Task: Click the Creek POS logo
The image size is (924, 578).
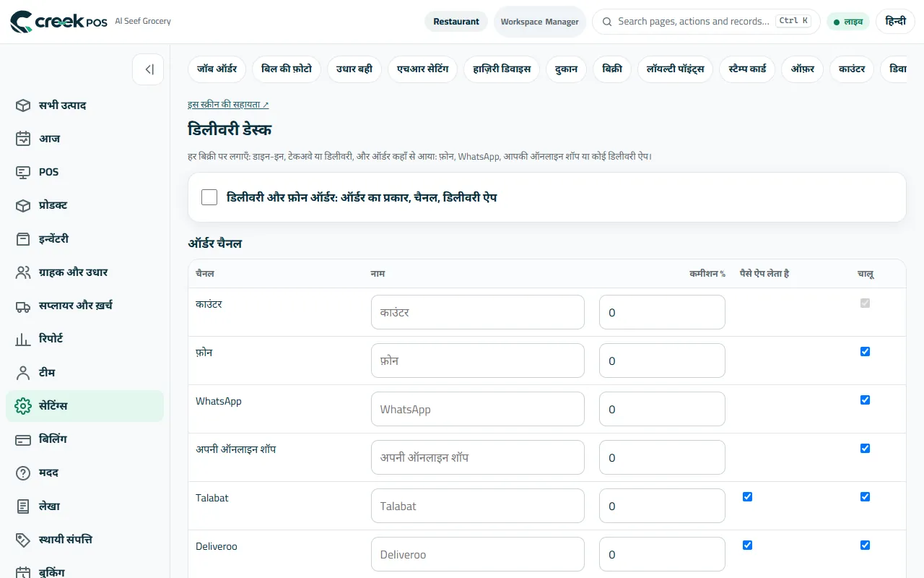Action: point(59,22)
